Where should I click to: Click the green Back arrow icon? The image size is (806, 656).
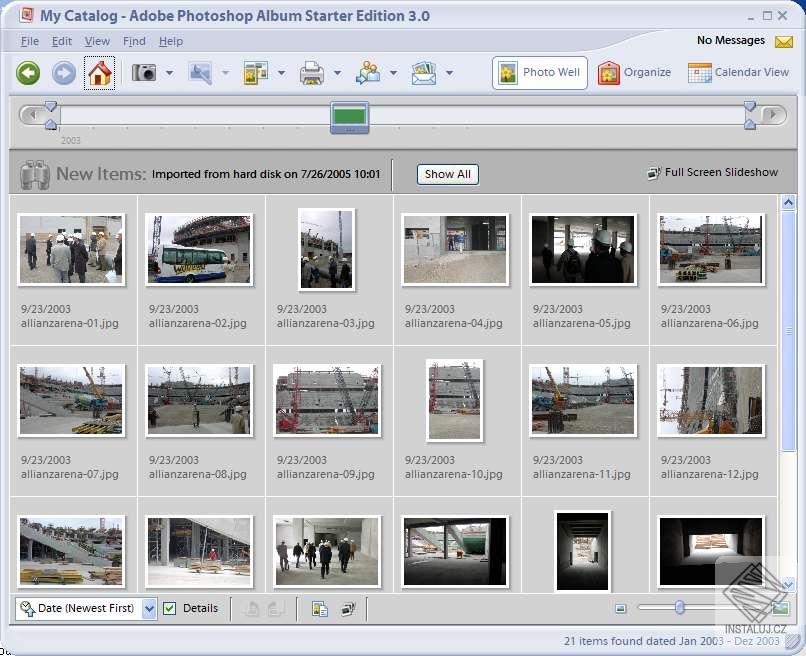click(x=28, y=73)
